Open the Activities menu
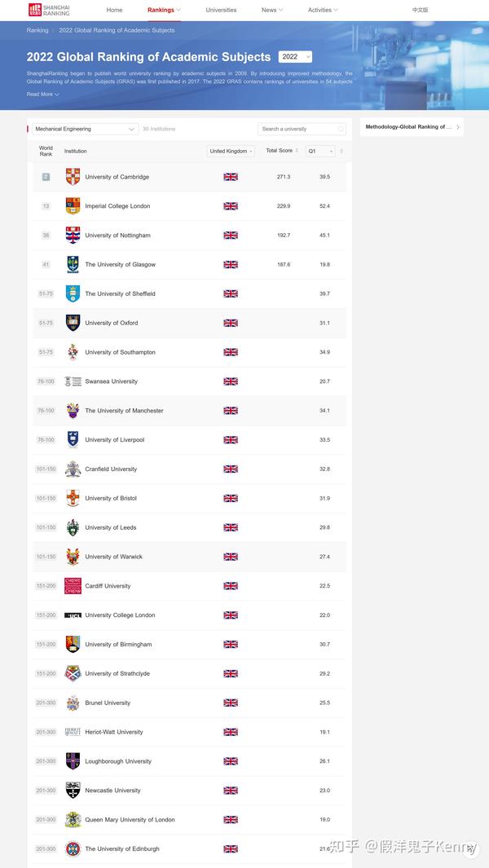 [x=323, y=10]
